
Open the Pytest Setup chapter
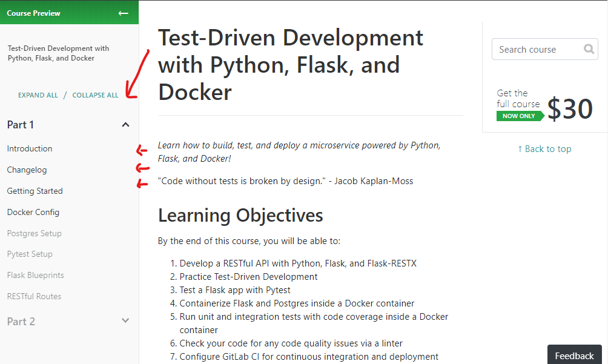30,254
